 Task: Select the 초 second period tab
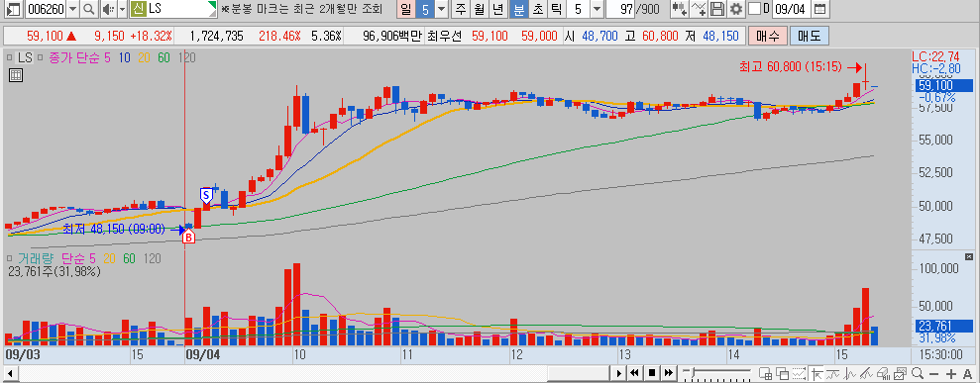(537, 9)
